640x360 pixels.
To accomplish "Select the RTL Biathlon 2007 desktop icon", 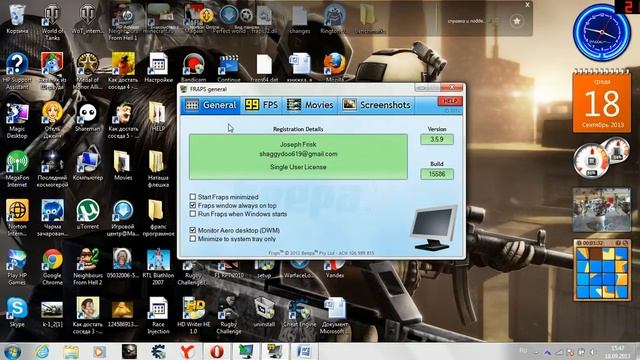I will (158, 267).
